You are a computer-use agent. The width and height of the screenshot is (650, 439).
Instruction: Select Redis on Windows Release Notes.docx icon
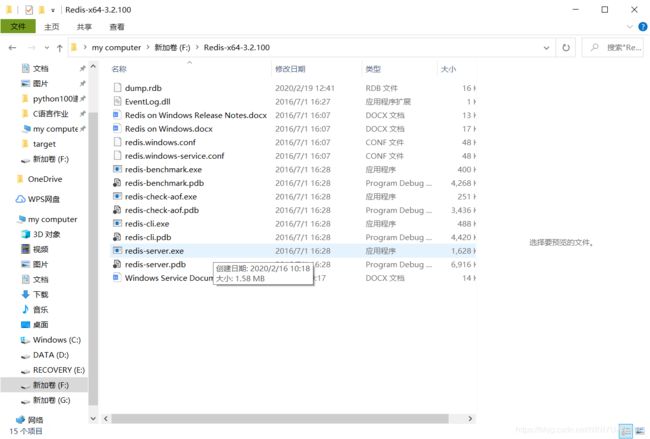(117, 115)
